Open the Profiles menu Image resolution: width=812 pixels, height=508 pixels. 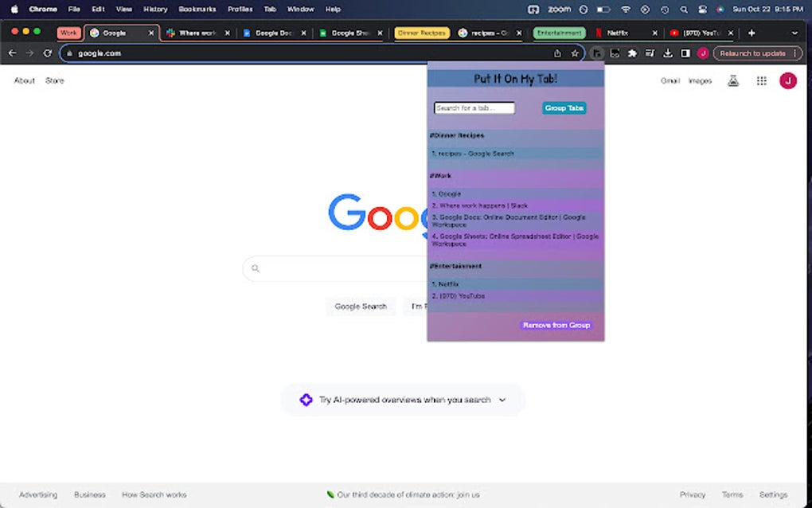(x=240, y=10)
